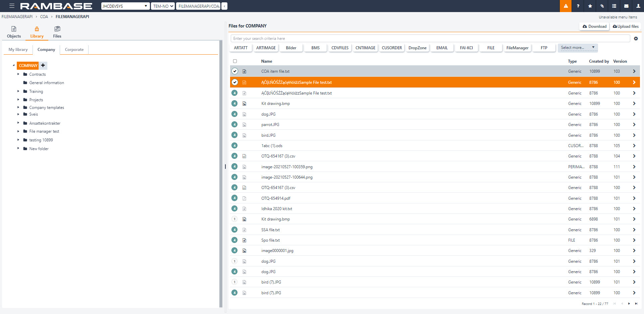Deselect the COA item file.txt row checkmark
Image resolution: width=644 pixels, height=314 pixels.
coord(235,71)
